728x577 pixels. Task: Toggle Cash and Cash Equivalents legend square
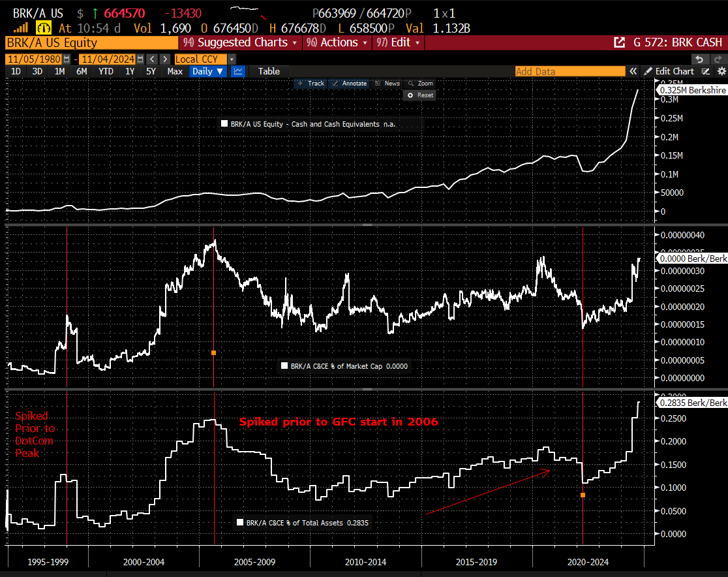224,124
